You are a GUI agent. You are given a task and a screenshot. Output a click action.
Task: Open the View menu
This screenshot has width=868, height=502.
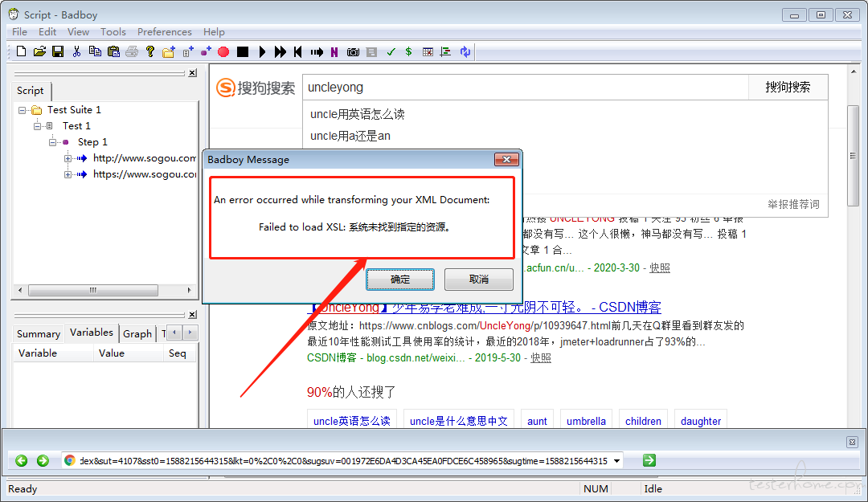[x=78, y=31]
